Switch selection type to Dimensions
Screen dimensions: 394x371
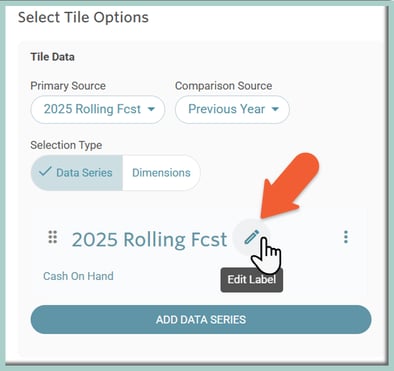pos(161,173)
